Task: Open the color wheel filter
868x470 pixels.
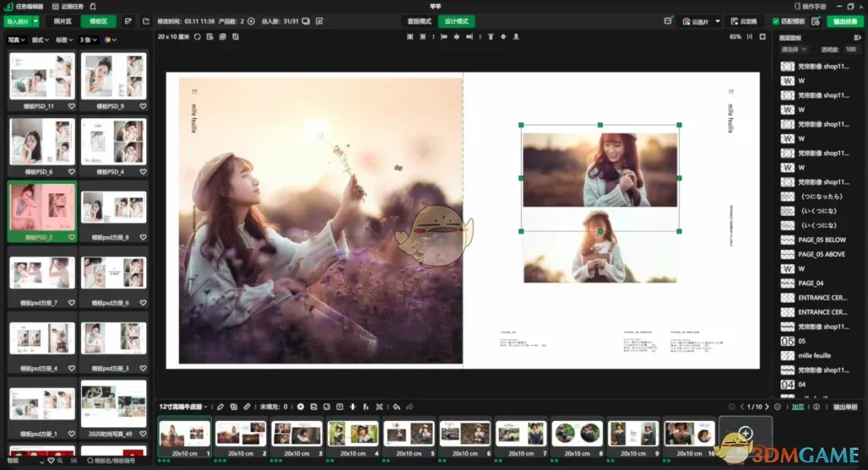Action: click(110, 39)
